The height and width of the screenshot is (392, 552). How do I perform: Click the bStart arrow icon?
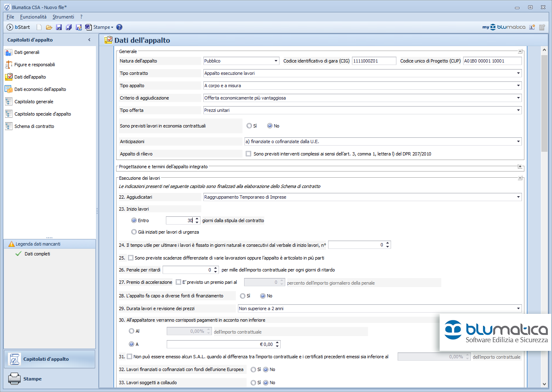pyautogui.click(x=10, y=27)
